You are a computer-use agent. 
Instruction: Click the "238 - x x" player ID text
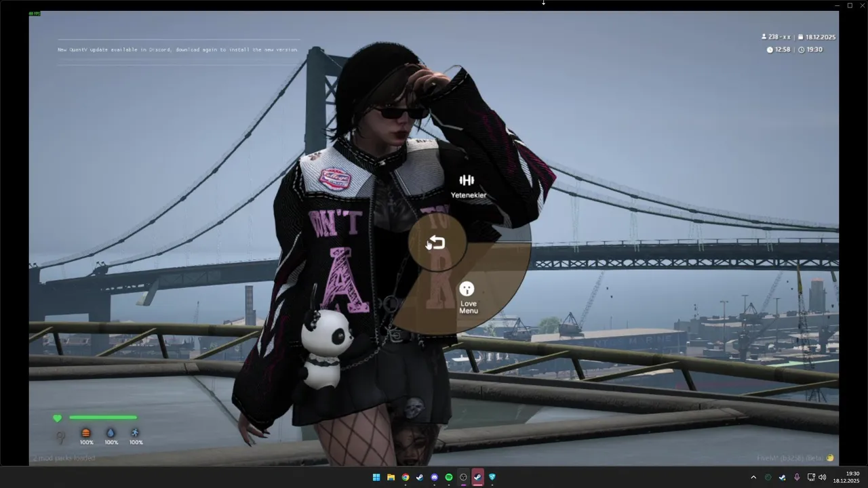coord(780,37)
